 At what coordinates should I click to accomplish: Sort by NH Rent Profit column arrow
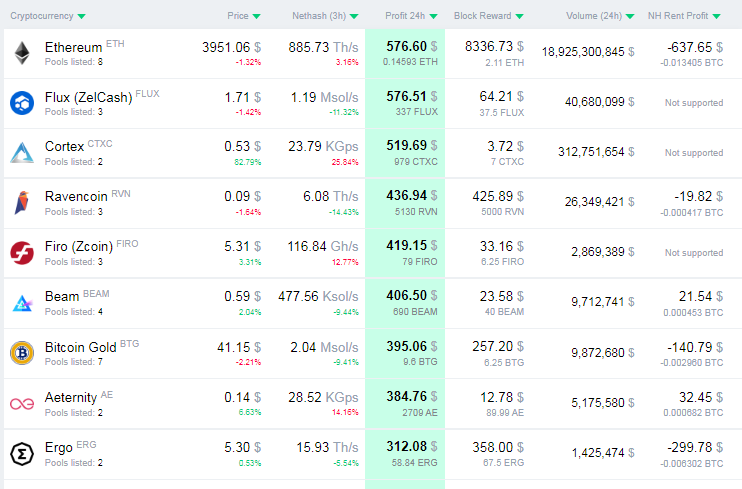click(x=716, y=17)
